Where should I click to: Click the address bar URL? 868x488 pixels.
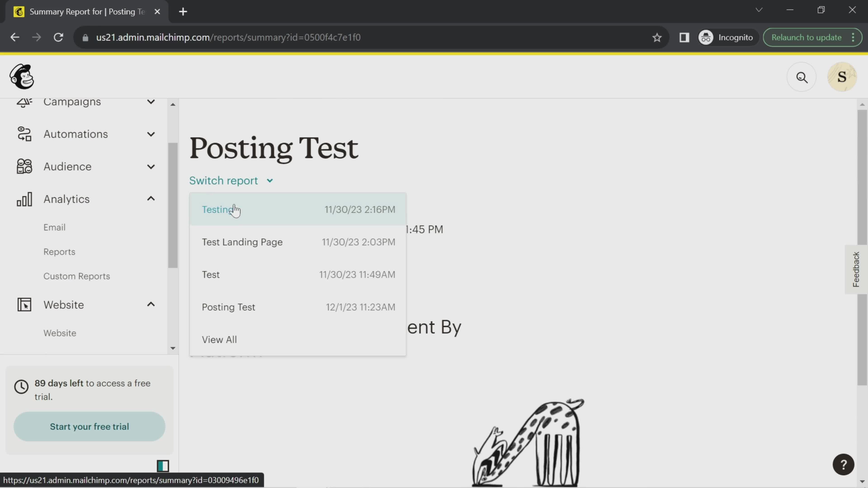pyautogui.click(x=229, y=37)
